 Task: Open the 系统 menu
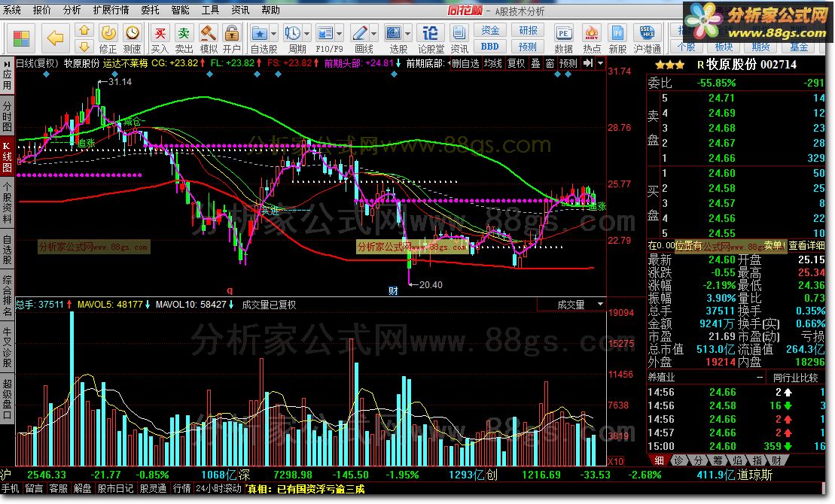12,10
